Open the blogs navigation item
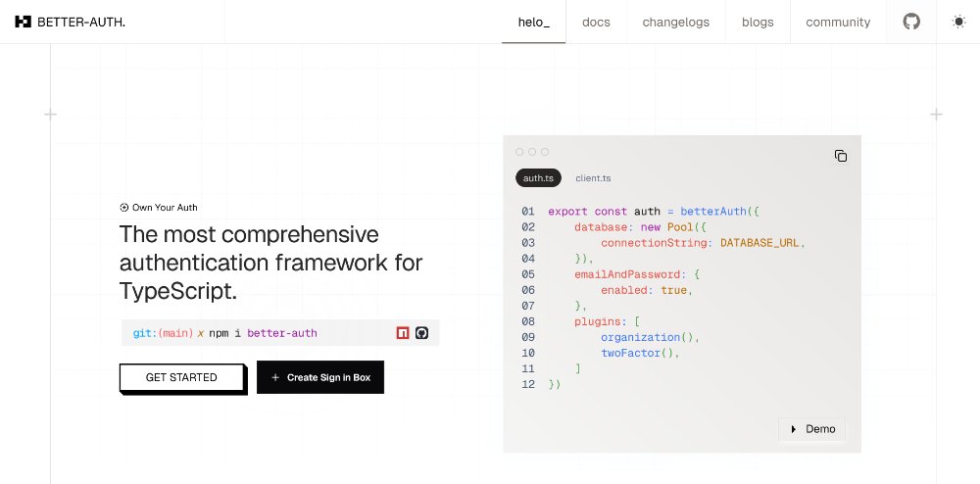The width and height of the screenshot is (980, 484). pyautogui.click(x=758, y=22)
